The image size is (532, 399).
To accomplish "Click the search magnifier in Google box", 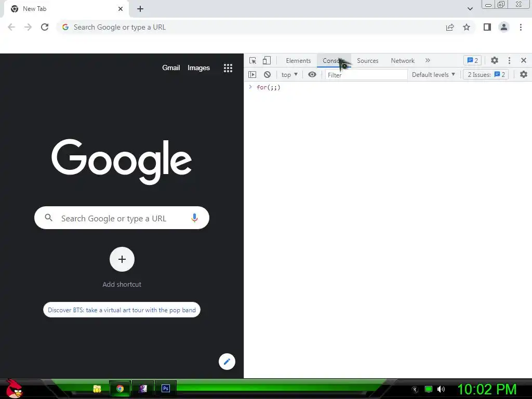I will 48,218.
